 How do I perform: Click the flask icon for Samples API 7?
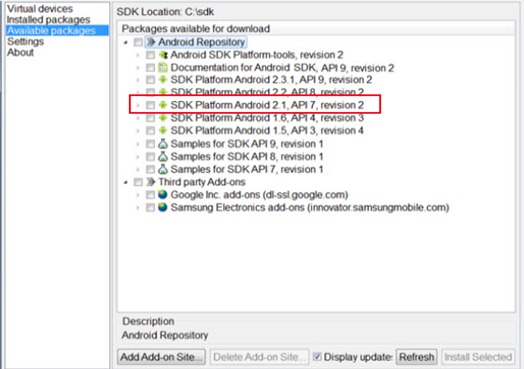coord(163,169)
